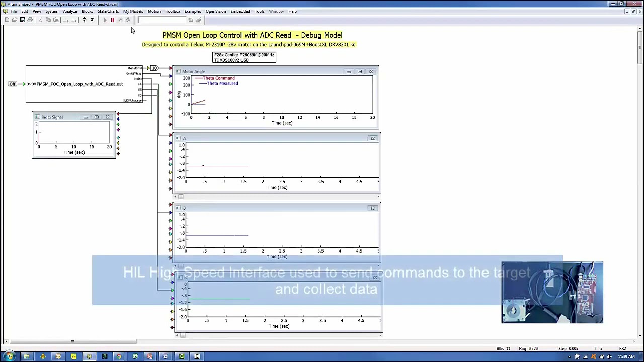644x362 pixels.
Task: Open the Motion menu
Action: click(154, 11)
